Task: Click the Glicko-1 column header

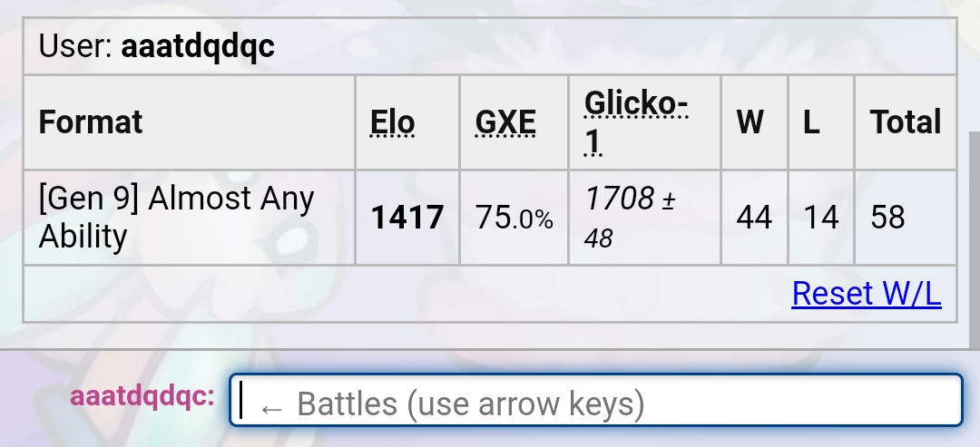Action: (636, 122)
